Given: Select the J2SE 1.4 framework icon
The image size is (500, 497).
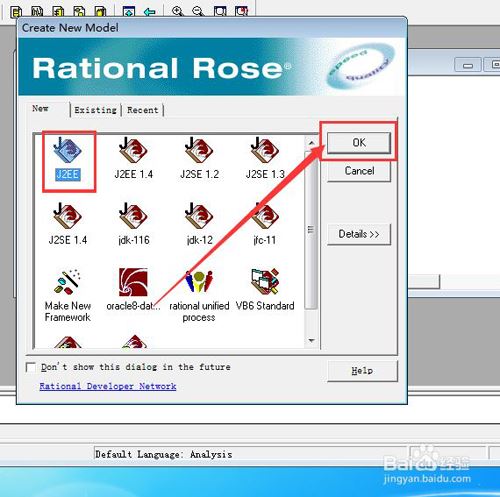Looking at the screenshot, I should pos(68,216).
